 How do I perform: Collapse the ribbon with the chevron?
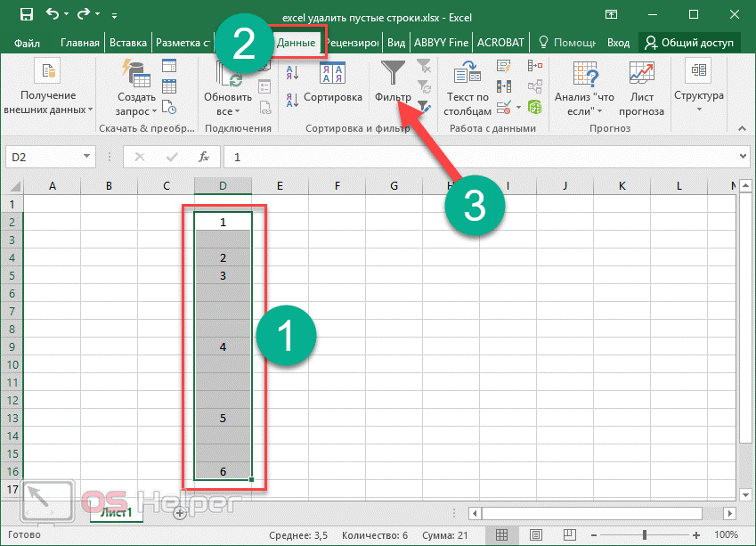click(742, 128)
